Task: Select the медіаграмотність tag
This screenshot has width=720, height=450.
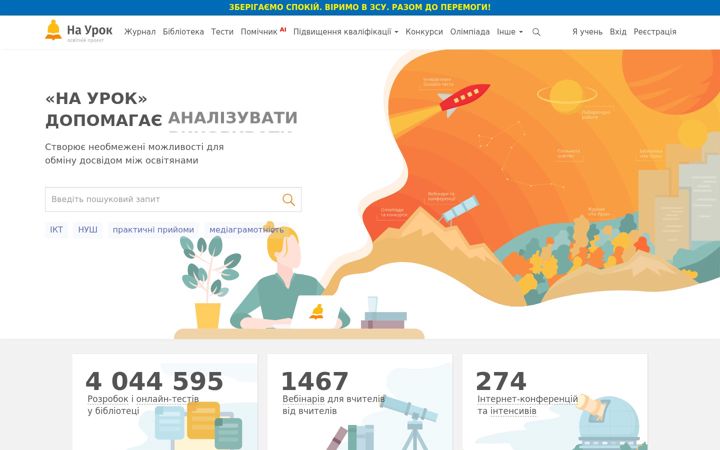Action: tap(246, 230)
